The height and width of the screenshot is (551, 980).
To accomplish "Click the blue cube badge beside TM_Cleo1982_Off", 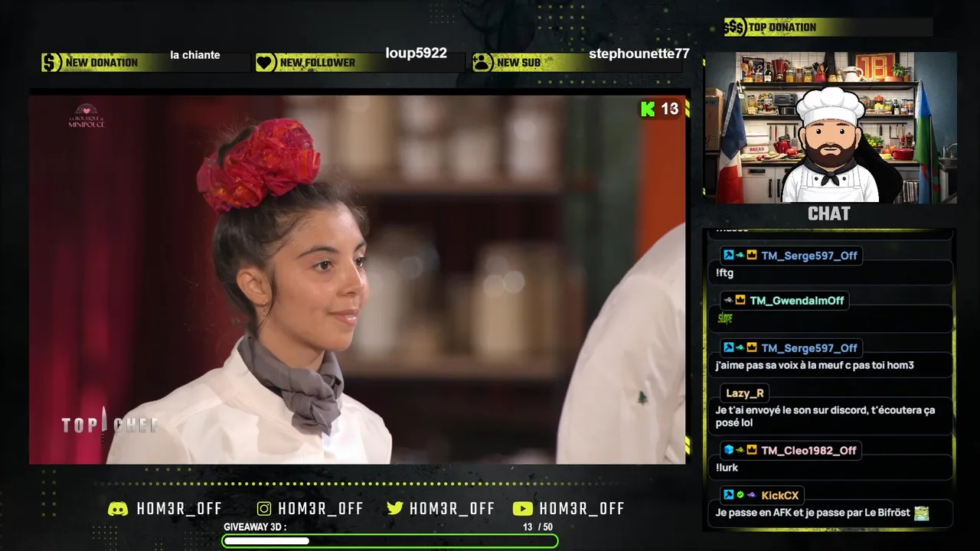I will click(x=729, y=450).
